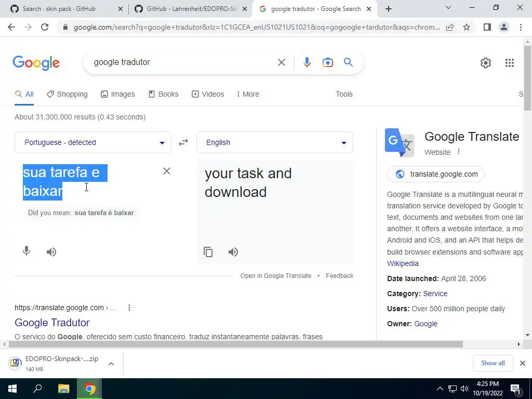This screenshot has width=532, height=399.
Task: Click the voice search microphone in search bar
Action: pyautogui.click(x=307, y=62)
